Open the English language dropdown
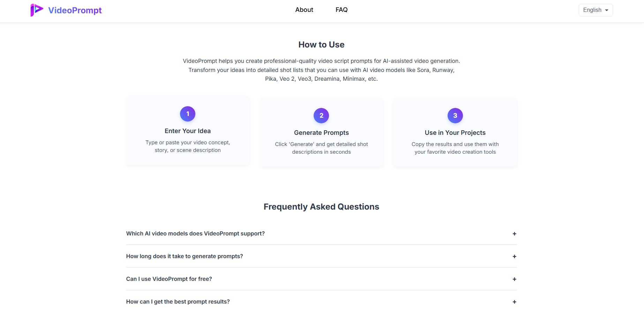Viewport: 644px width, 313px height. pos(596,10)
